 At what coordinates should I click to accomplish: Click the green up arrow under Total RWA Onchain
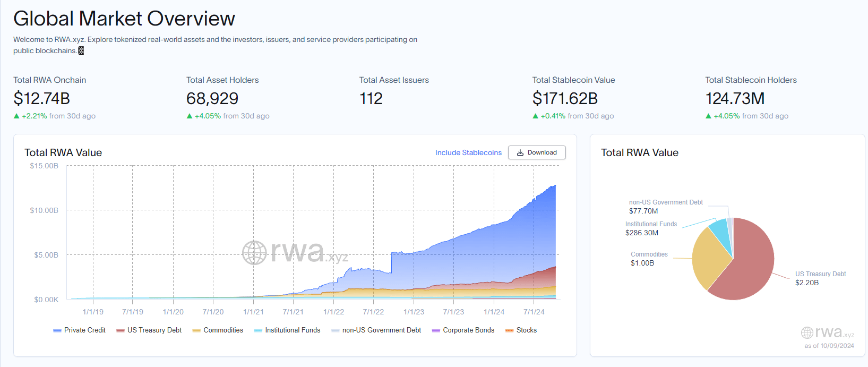(16, 116)
